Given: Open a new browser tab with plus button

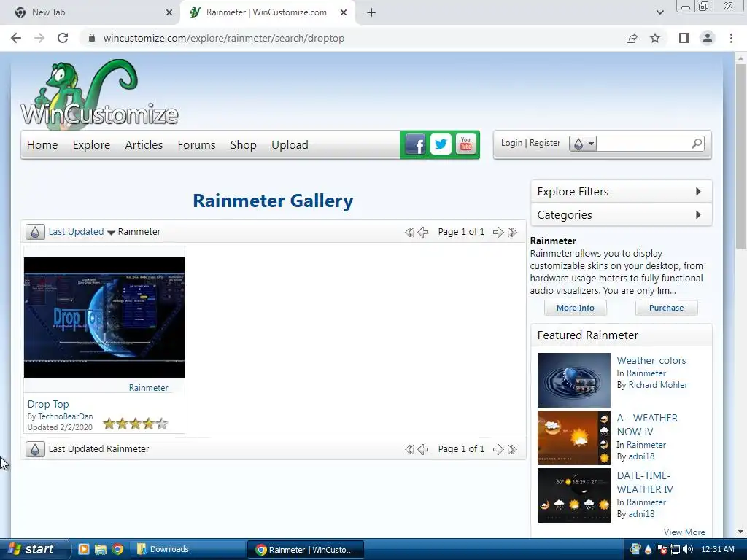Looking at the screenshot, I should [371, 12].
